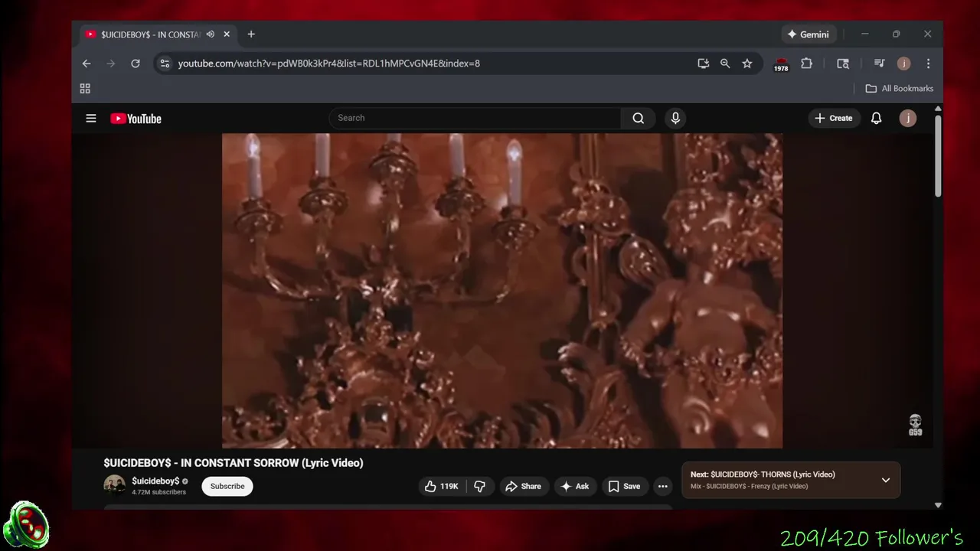The image size is (980, 551).
Task: Like the video with 119K likes
Action: click(442, 486)
